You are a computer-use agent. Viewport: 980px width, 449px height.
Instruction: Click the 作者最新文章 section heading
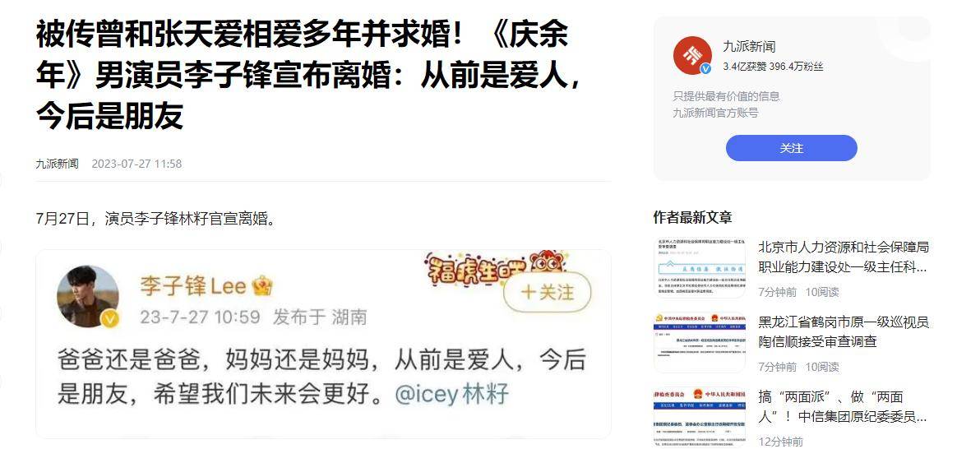point(692,218)
